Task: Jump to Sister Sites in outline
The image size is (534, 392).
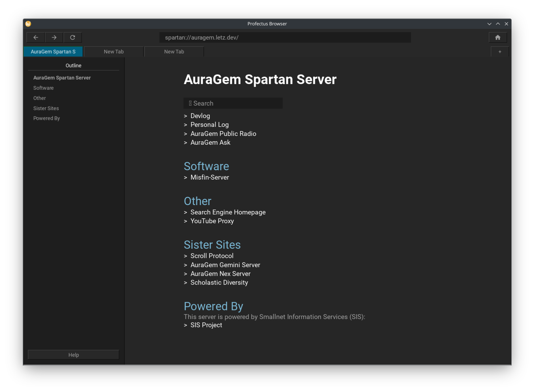Action: [x=46, y=108]
